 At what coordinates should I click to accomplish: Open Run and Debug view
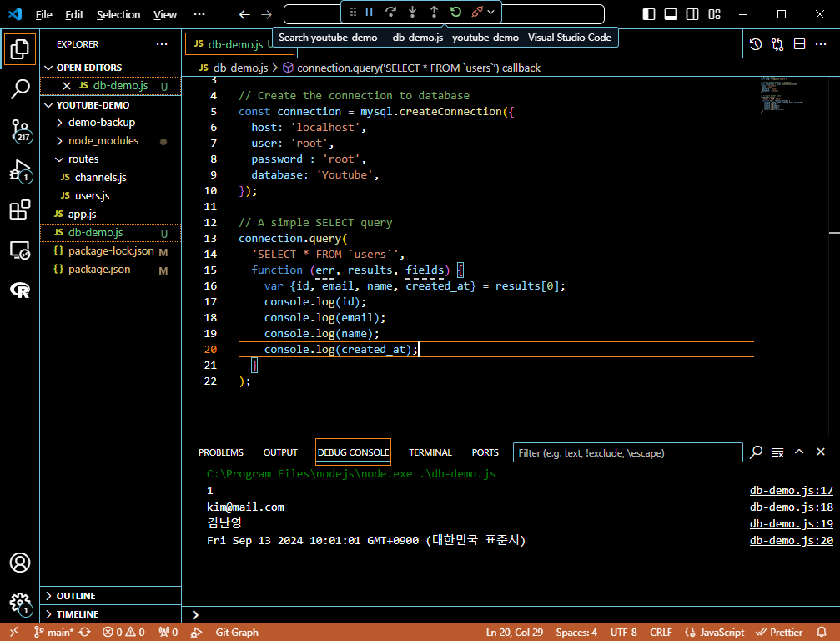(20, 171)
